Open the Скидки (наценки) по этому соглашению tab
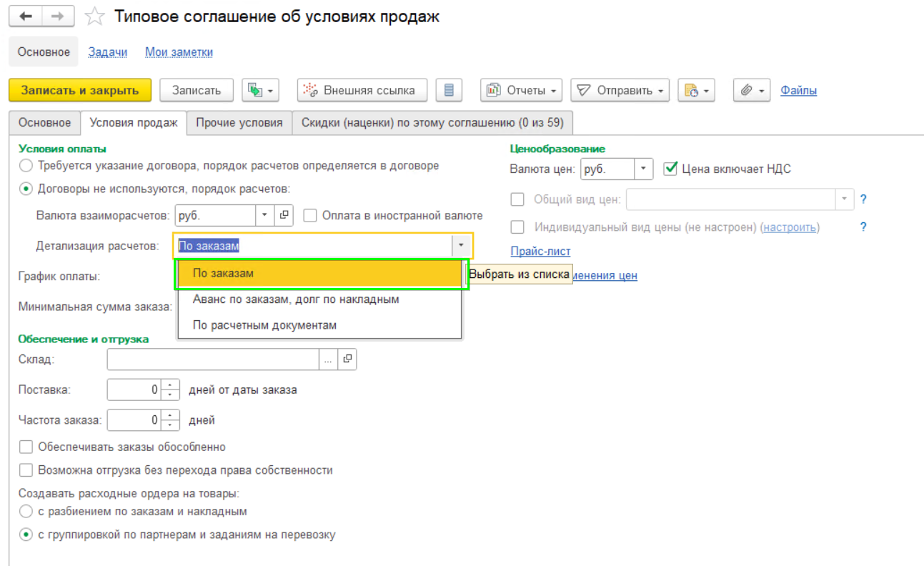The image size is (924, 566). tap(432, 123)
